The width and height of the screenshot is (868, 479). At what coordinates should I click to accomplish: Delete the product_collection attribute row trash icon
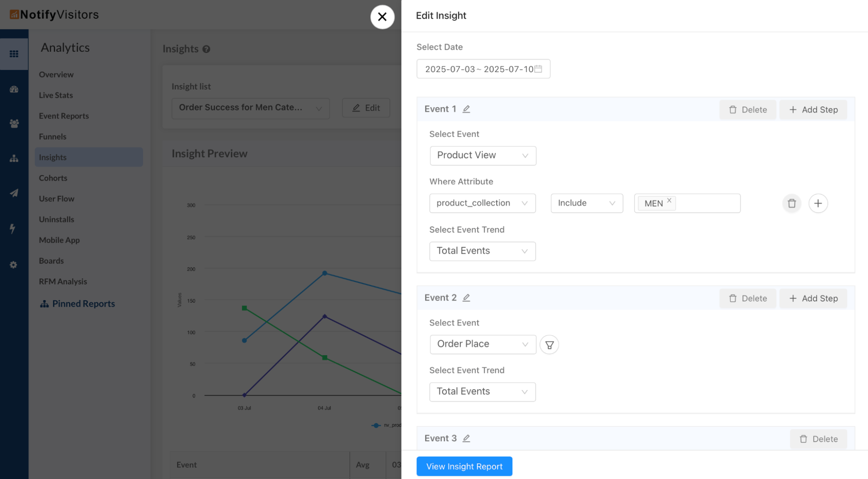click(792, 203)
